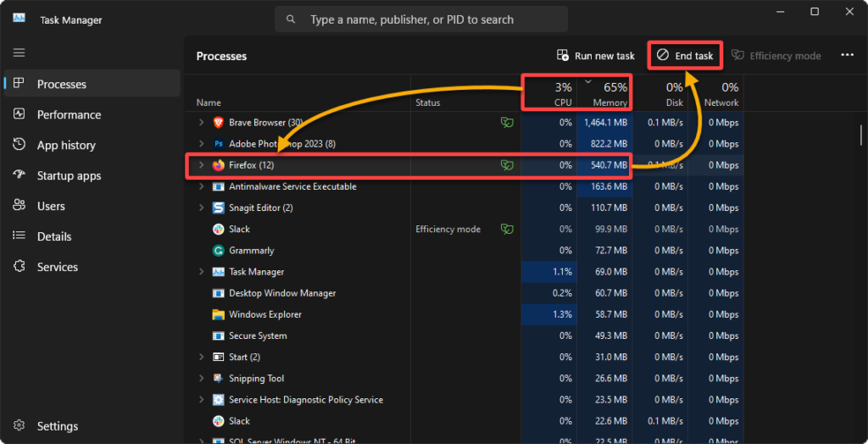Image resolution: width=868 pixels, height=444 pixels.
Task: Expand the Service Host: Diagnostic Policy Service group
Action: pyautogui.click(x=201, y=400)
